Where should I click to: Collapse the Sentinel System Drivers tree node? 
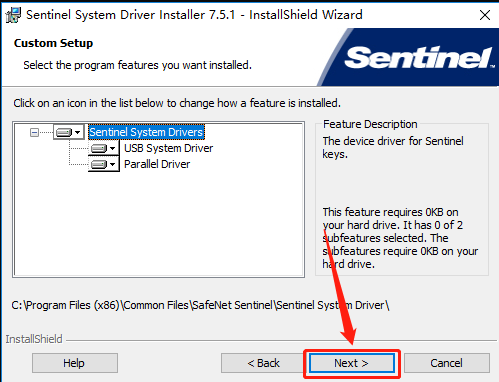click(x=34, y=132)
